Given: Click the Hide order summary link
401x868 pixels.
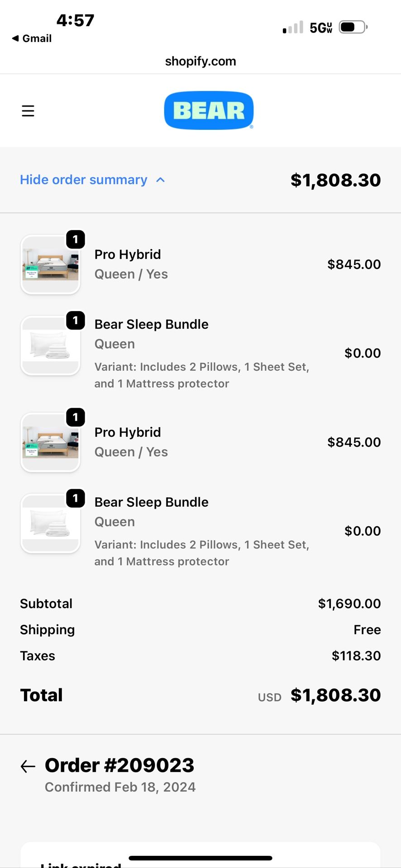Looking at the screenshot, I should coord(84,180).
